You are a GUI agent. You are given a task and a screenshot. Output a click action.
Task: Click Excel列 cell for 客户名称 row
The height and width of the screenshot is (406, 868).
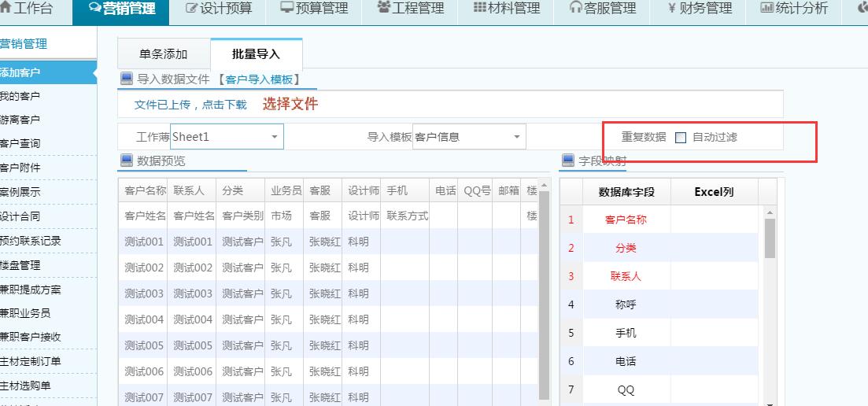(x=714, y=220)
